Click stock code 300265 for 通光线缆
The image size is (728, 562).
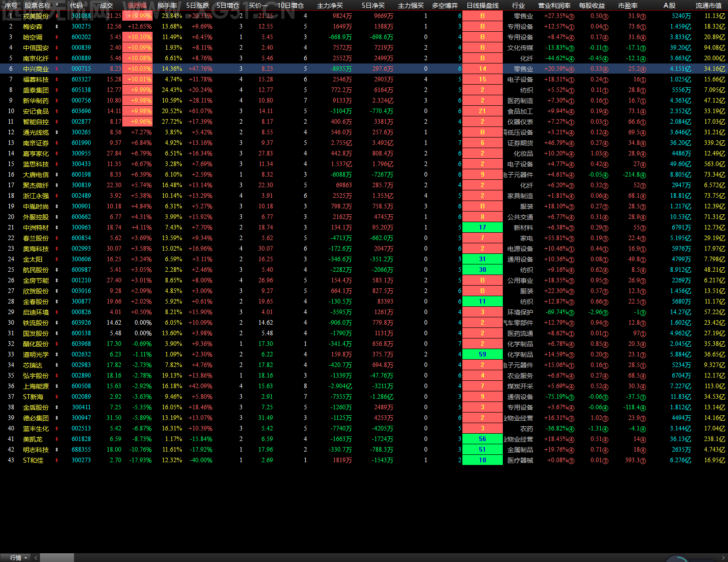click(x=81, y=132)
